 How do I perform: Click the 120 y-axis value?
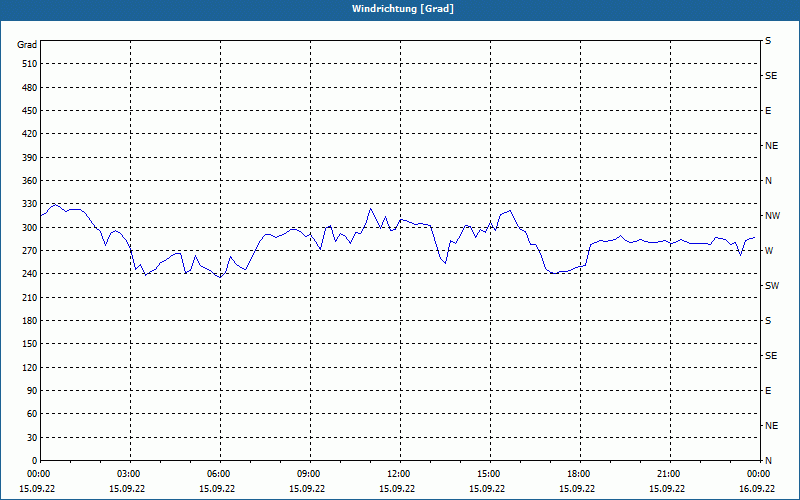pyautogui.click(x=29, y=367)
